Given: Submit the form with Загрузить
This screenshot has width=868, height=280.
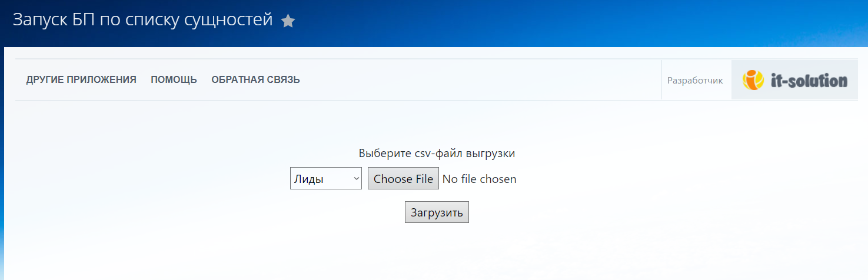Looking at the screenshot, I should (x=437, y=212).
